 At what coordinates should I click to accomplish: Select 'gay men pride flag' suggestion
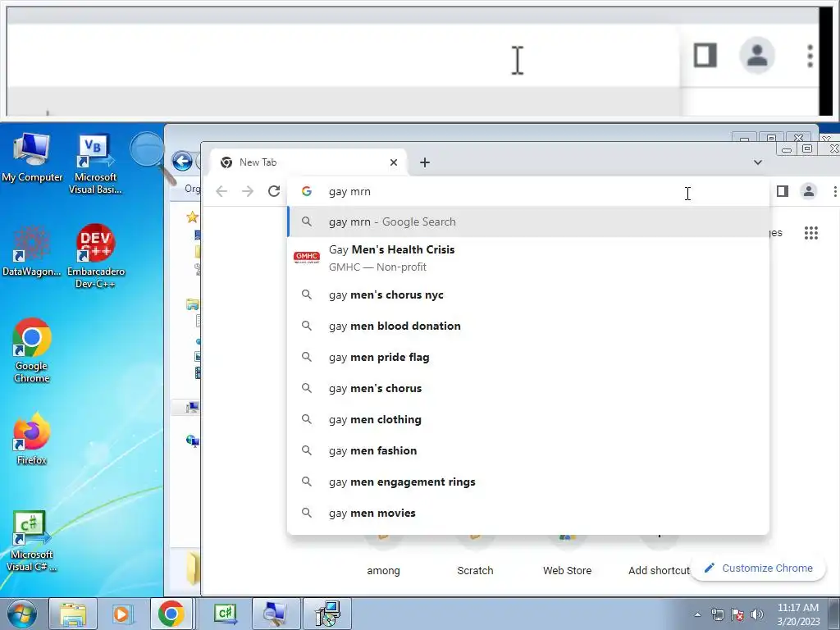[528, 358]
